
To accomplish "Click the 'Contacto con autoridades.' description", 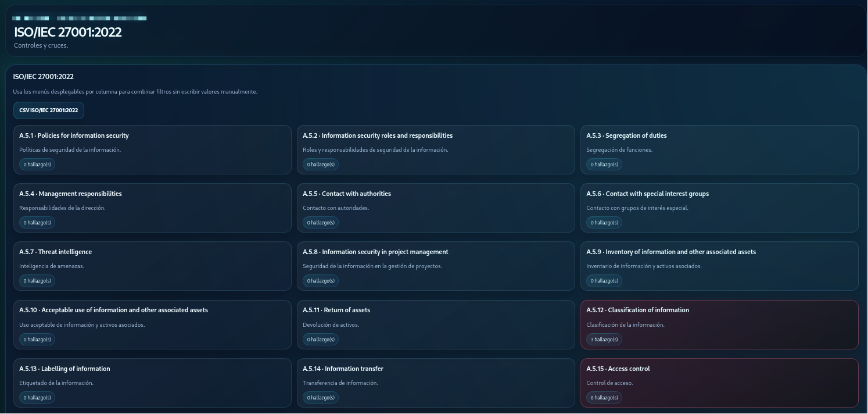I will pyautogui.click(x=336, y=208).
